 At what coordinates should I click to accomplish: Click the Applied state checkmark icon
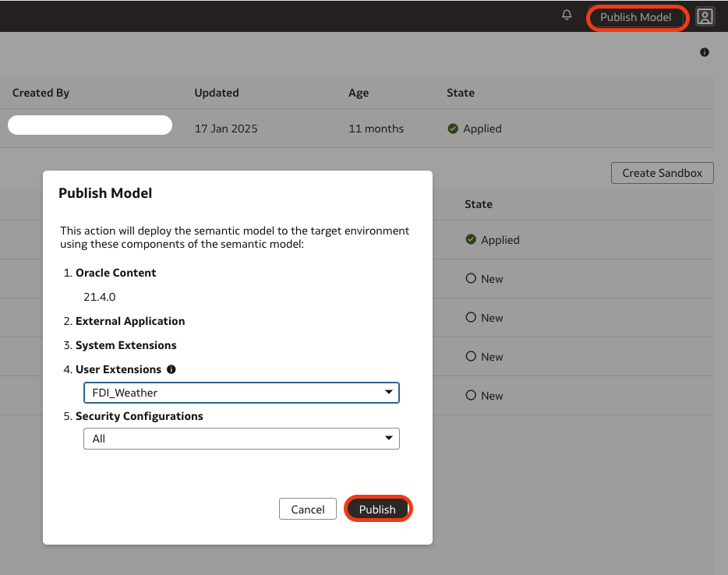471,240
